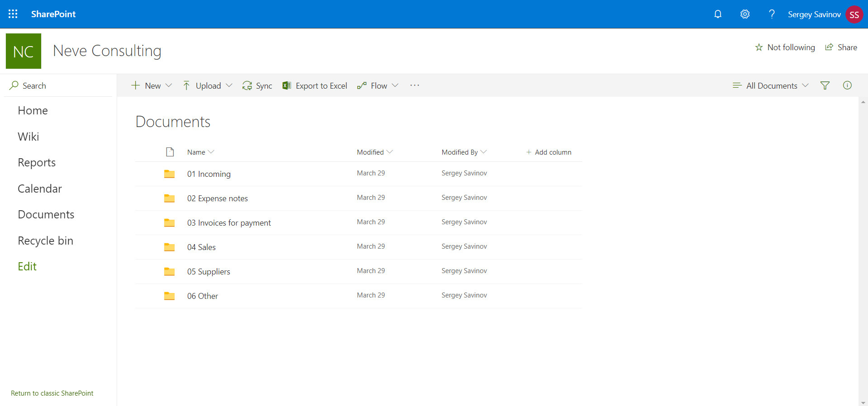Screen dimensions: 868x406
Task: Click the 03 Invoices for payment folder icon
Action: click(x=170, y=222)
